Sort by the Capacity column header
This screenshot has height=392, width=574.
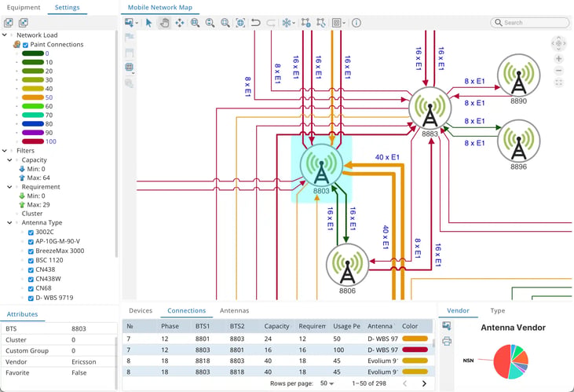click(276, 326)
